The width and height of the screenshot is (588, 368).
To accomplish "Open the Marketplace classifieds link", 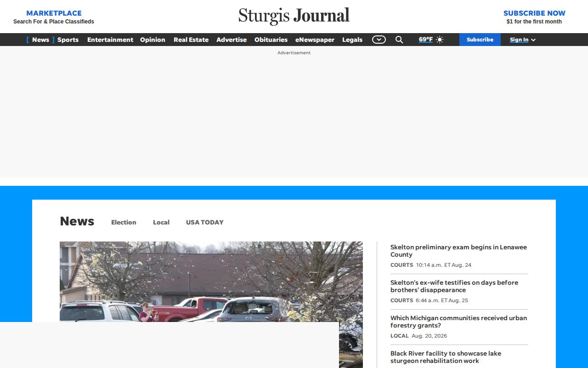I will 54,13.
